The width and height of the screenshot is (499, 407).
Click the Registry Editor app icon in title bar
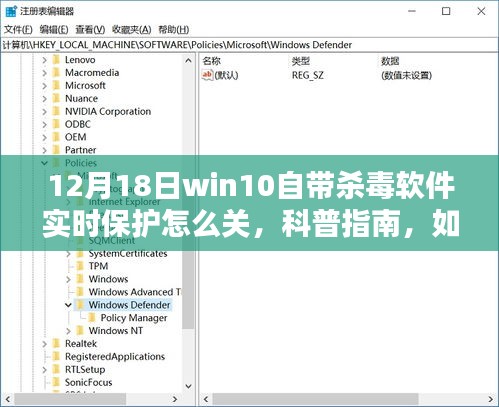tap(11, 11)
